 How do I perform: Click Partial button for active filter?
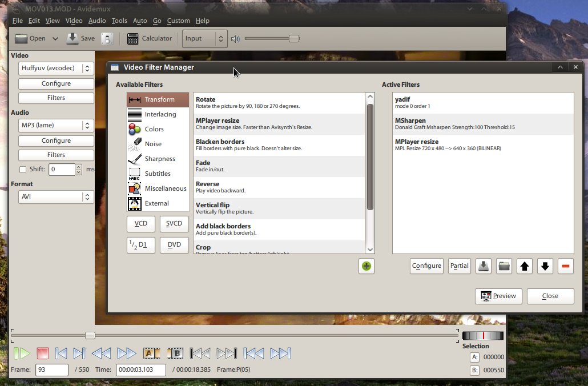click(x=460, y=266)
